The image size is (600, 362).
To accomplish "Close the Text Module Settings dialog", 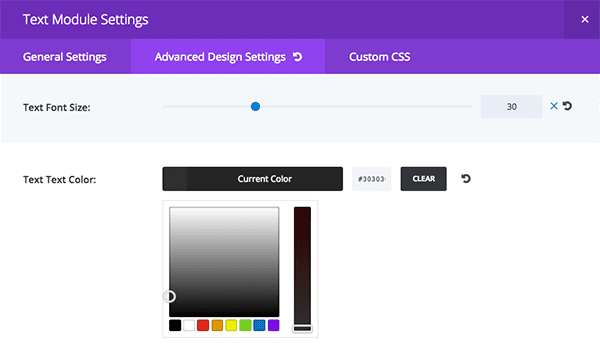I will pyautogui.click(x=584, y=20).
